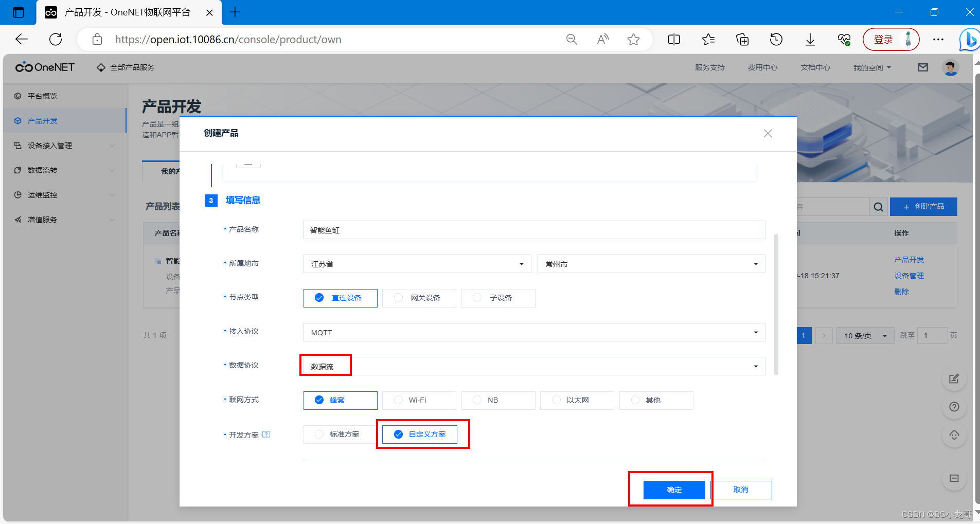Choose 标准方案 development plan

[x=340, y=434]
